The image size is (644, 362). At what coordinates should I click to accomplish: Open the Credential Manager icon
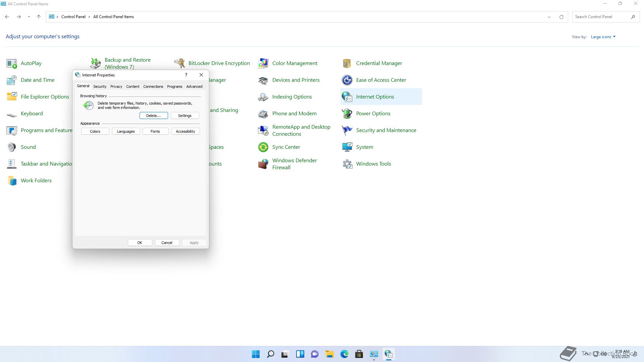[x=347, y=63]
